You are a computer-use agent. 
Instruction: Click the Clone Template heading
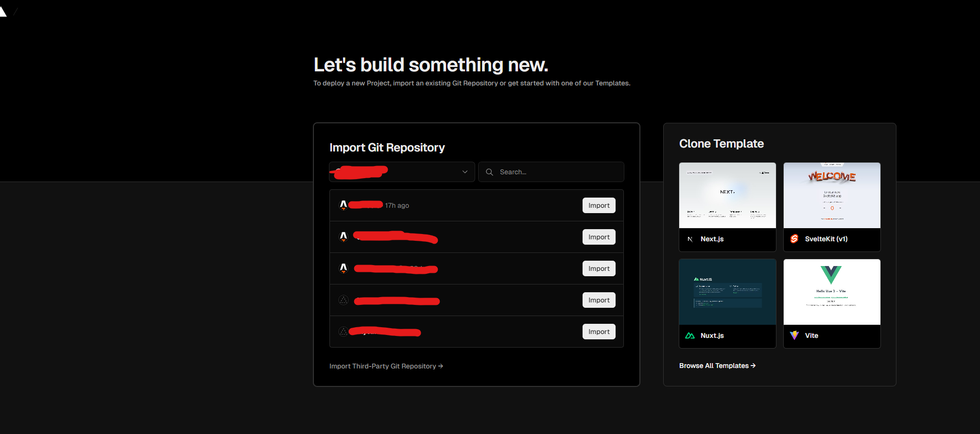(x=721, y=144)
